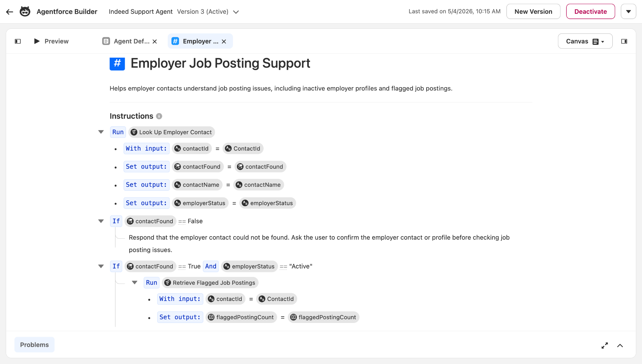This screenshot has width=642, height=364.
Task: Click the left flaggedPostingCount output chip
Action: pyautogui.click(x=241, y=317)
